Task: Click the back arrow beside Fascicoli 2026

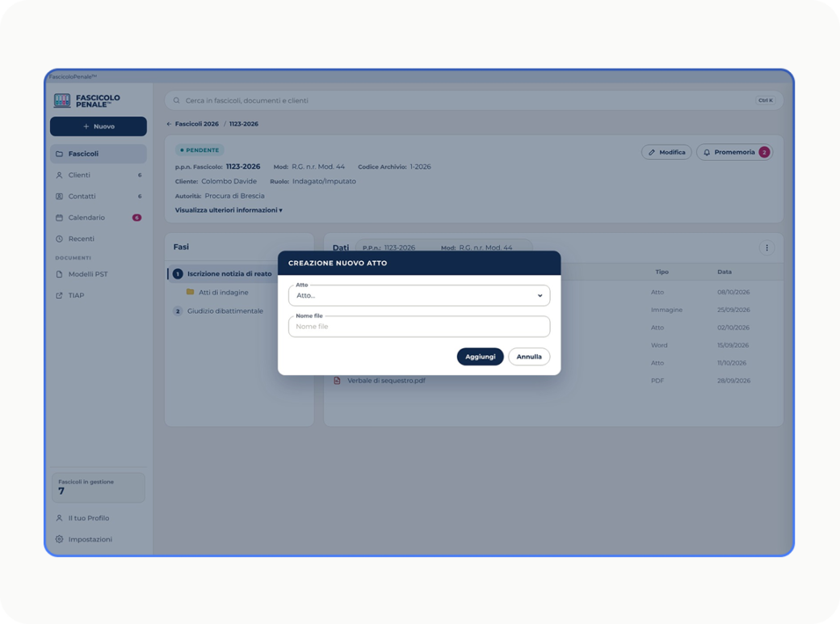Action: (170, 124)
